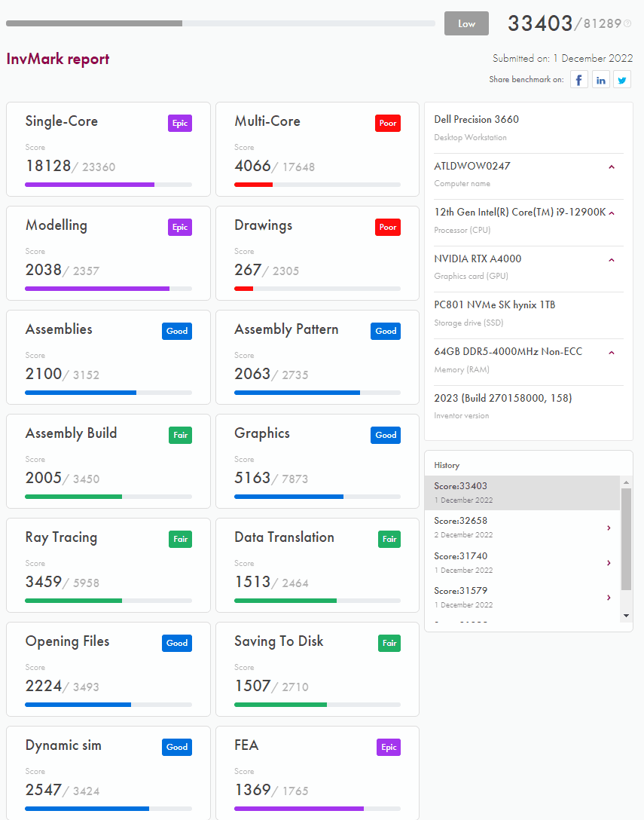The width and height of the screenshot is (644, 820).
Task: Click the Fair badge on Data Translation
Action: click(x=389, y=539)
